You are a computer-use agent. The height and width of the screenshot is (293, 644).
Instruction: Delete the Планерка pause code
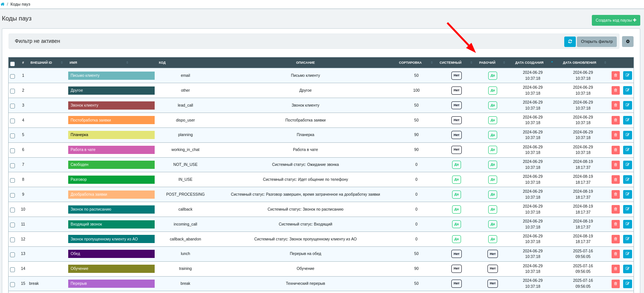616,135
